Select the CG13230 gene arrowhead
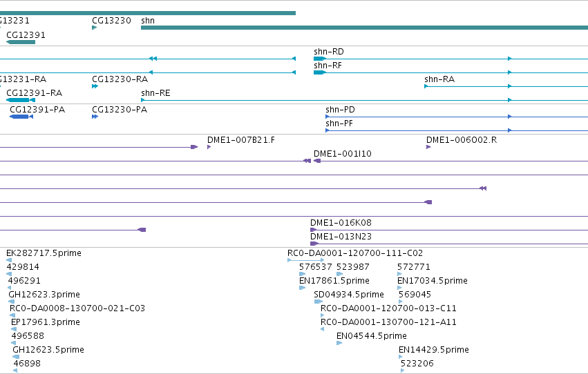 point(95,28)
